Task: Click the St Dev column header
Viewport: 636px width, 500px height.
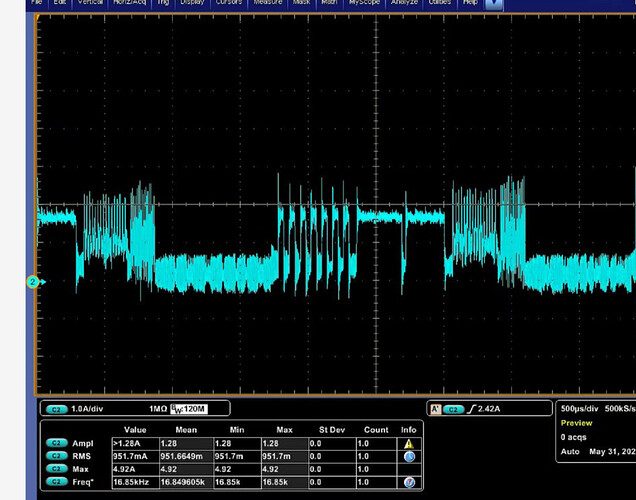Action: (332, 430)
